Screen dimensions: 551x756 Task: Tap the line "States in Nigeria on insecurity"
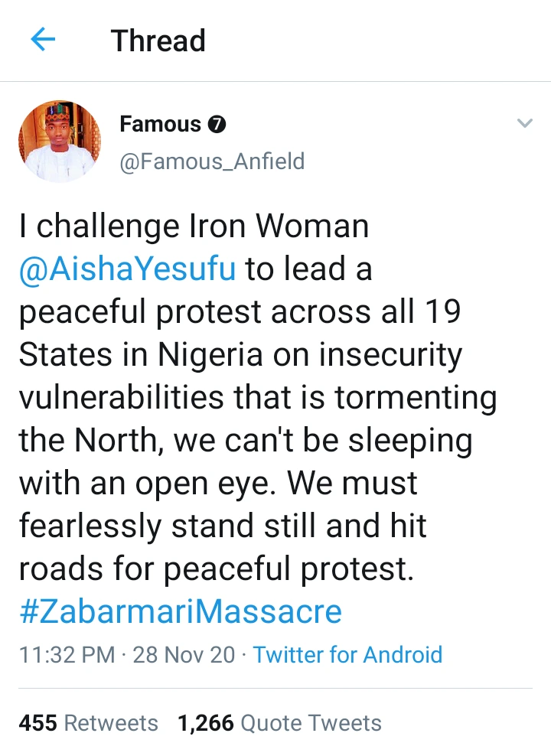point(240,355)
